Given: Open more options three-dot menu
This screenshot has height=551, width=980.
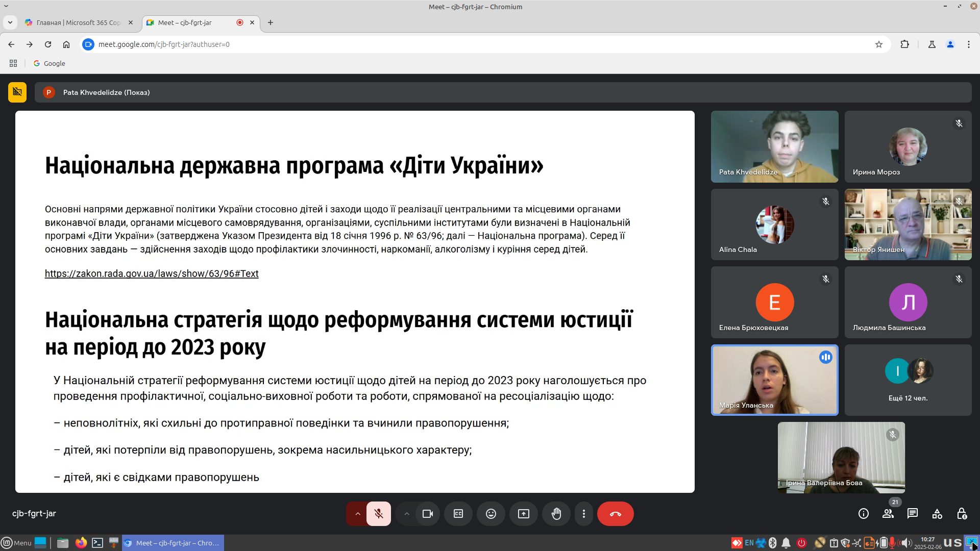Looking at the screenshot, I should 583,514.
